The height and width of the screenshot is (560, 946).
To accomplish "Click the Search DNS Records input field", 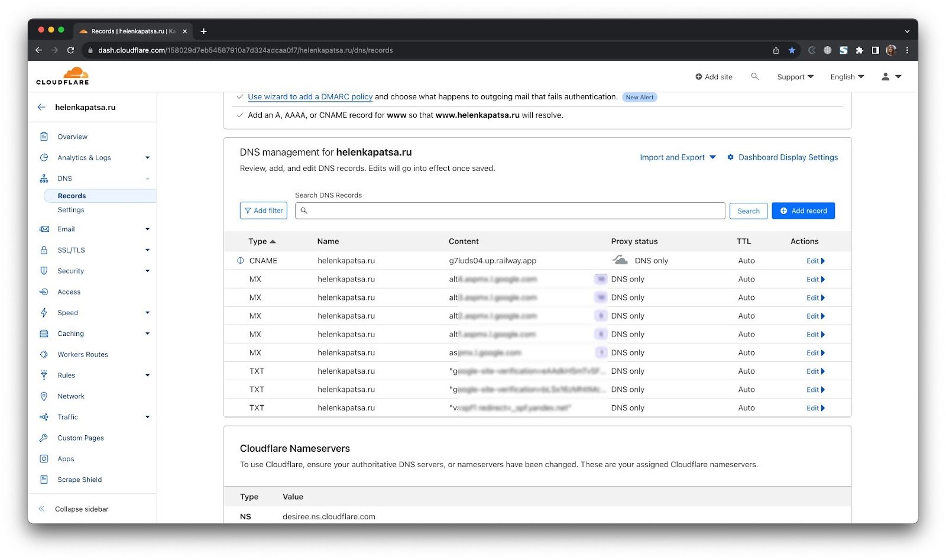I will pyautogui.click(x=510, y=211).
